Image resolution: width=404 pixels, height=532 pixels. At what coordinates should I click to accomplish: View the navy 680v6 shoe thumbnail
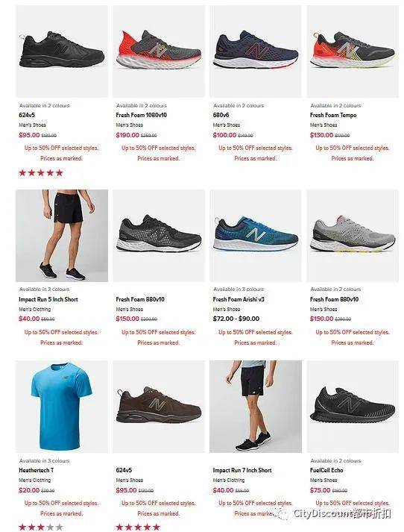pos(256,51)
